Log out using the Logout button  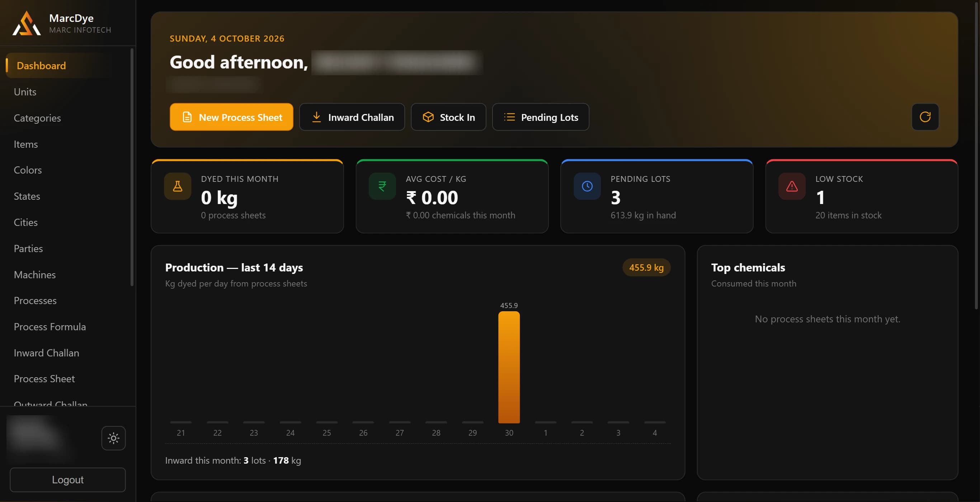[68, 479]
